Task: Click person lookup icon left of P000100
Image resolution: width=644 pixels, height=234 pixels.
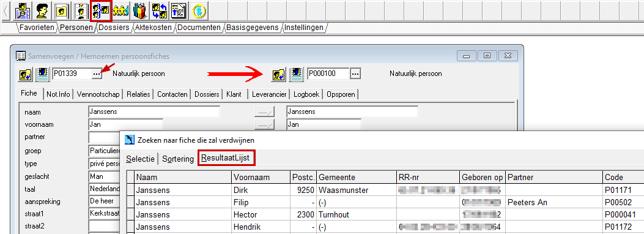Action: coord(279,74)
